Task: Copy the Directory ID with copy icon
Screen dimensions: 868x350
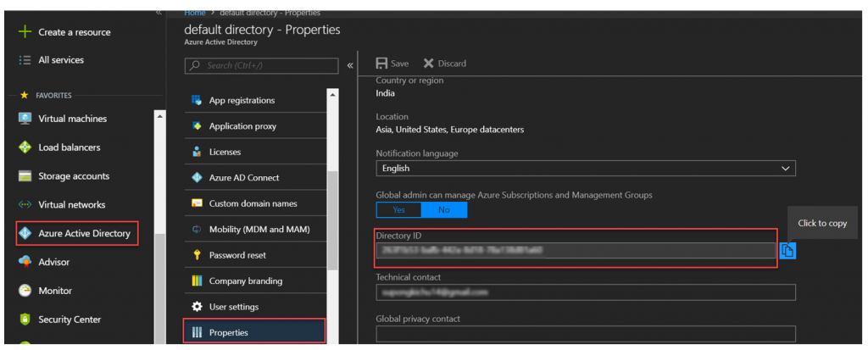Action: point(787,250)
